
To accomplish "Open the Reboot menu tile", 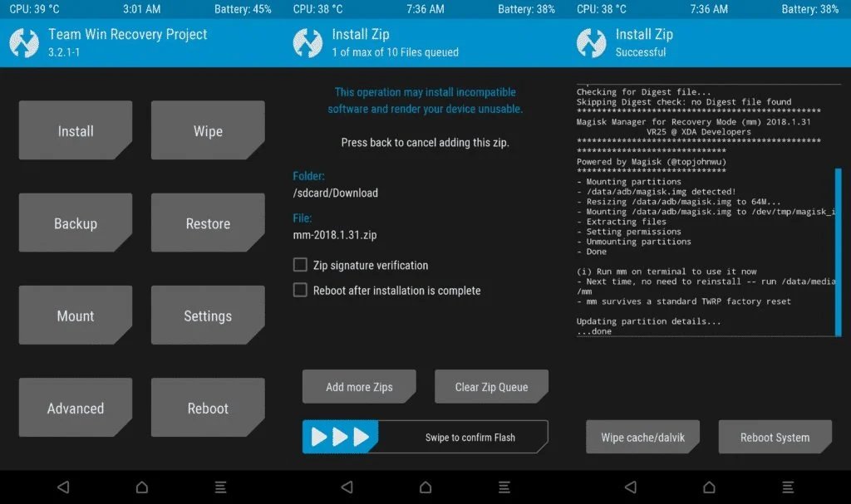I will (207, 407).
